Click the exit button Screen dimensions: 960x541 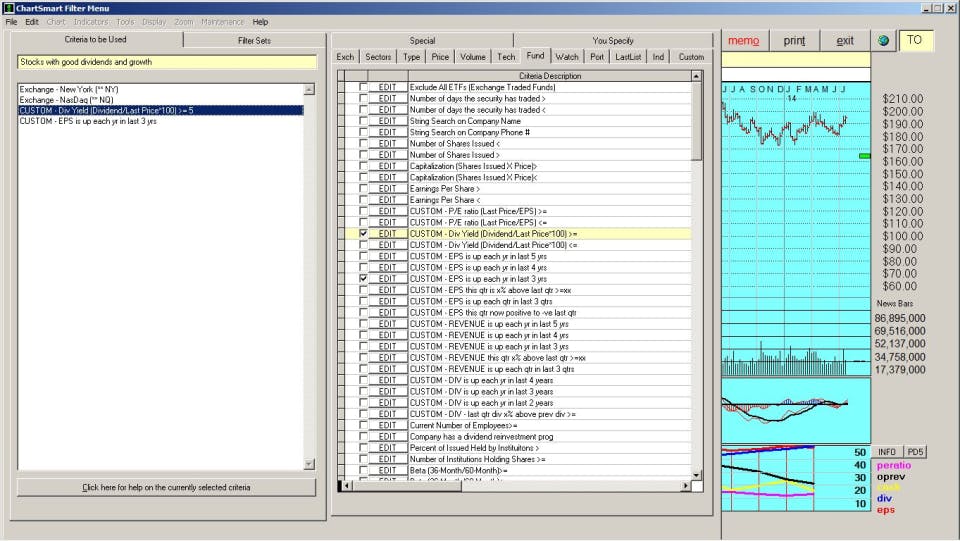[x=845, y=40]
